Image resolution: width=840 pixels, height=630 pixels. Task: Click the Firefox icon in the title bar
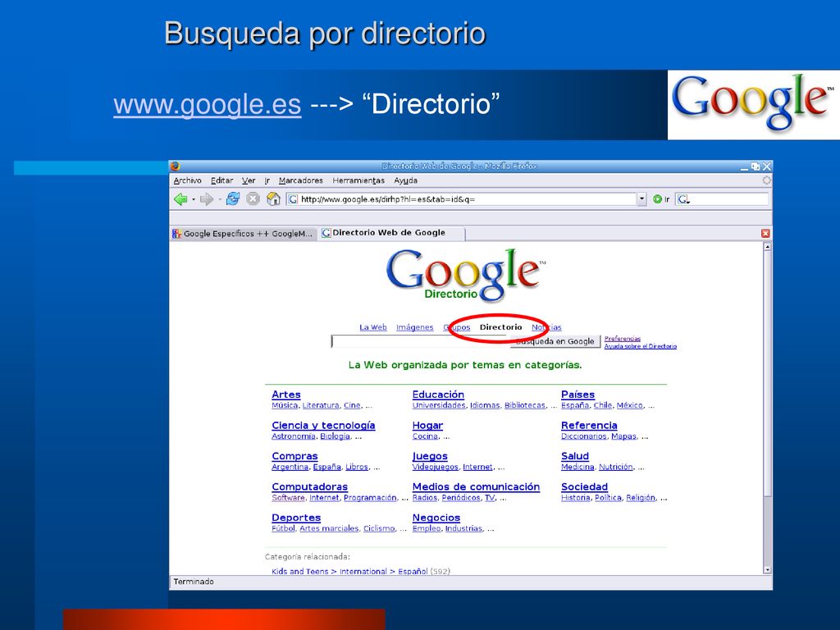click(x=176, y=167)
